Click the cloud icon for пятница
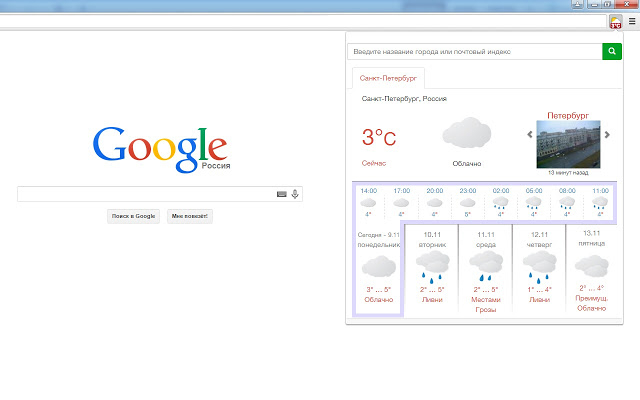Image resolution: width=640 pixels, height=400 pixels. 591,265
